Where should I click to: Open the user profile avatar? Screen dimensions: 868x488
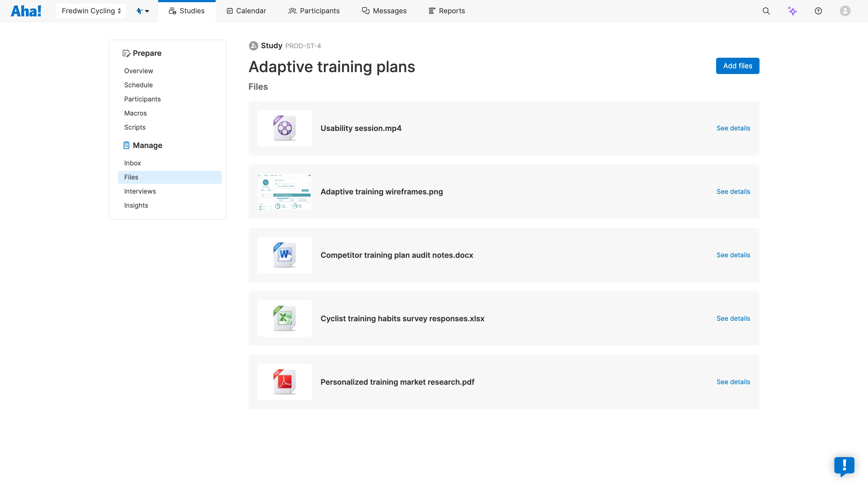[x=845, y=11]
